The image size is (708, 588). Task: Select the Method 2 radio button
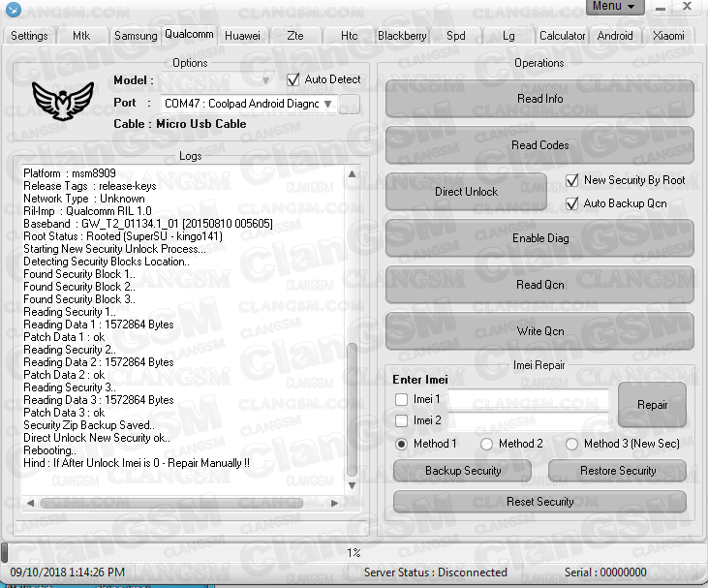[x=486, y=444]
